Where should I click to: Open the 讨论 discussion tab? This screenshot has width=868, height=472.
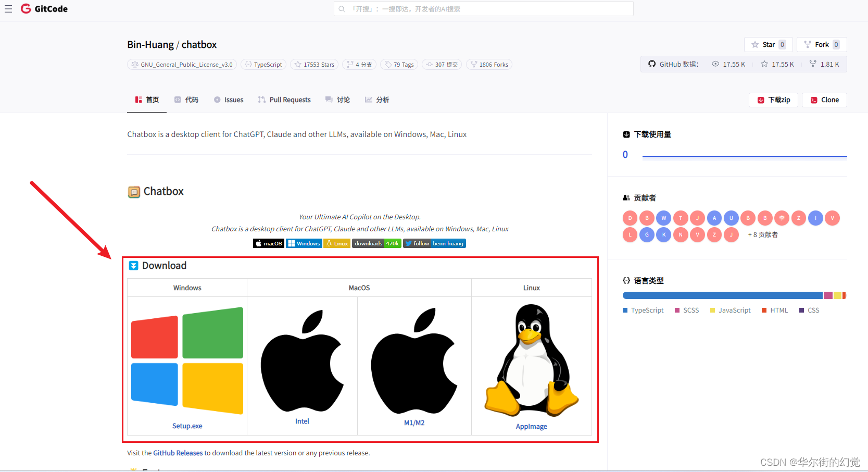tap(337, 100)
